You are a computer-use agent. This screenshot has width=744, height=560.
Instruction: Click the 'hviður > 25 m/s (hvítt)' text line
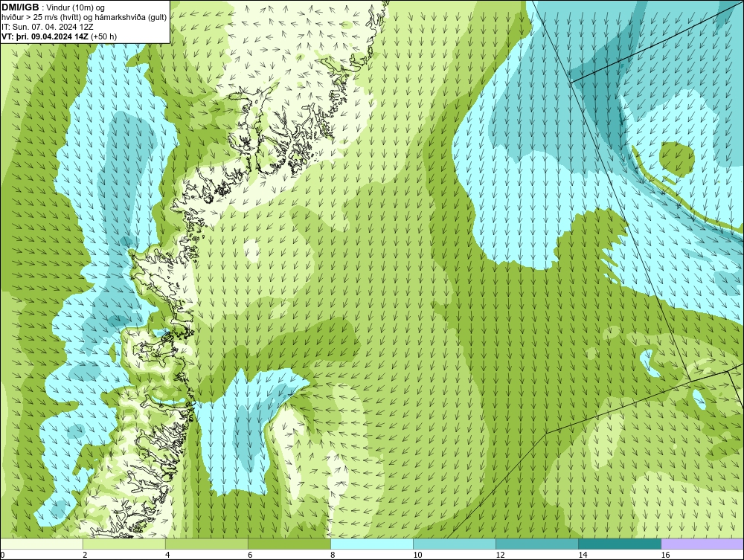[x=84, y=17]
